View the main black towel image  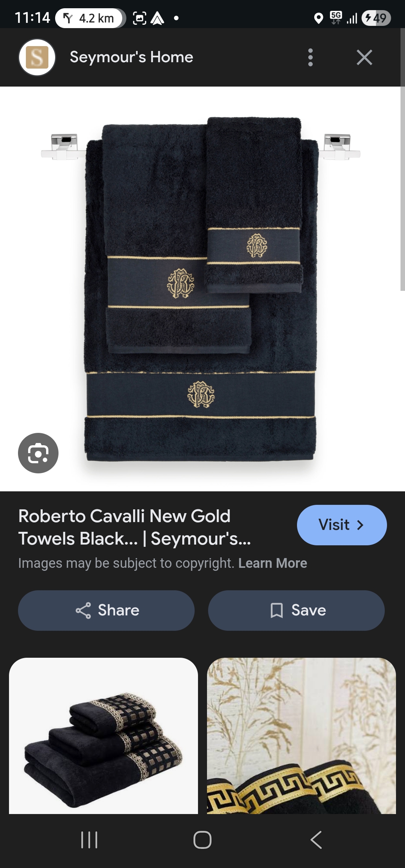[x=200, y=289]
